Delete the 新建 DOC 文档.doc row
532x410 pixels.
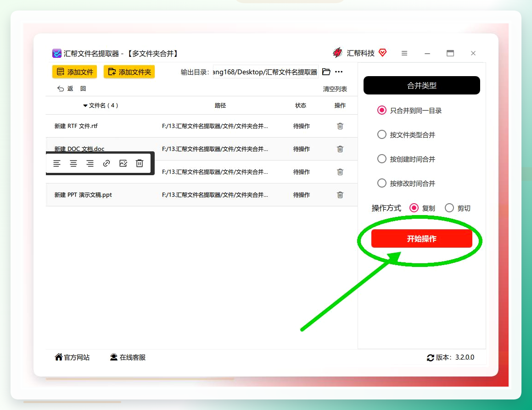click(x=340, y=149)
